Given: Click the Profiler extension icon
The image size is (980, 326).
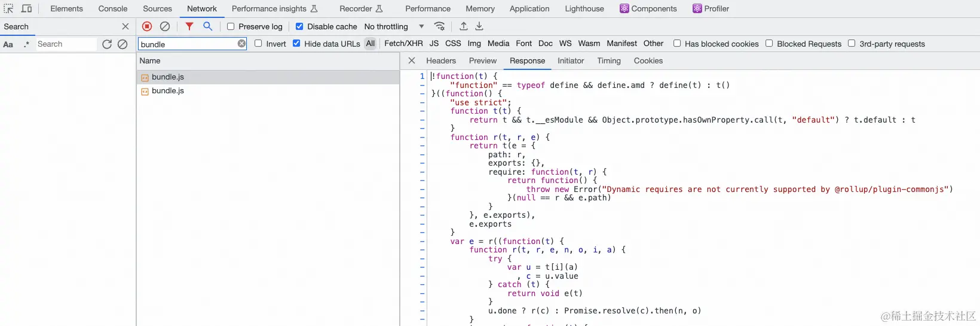Looking at the screenshot, I should tap(697, 8).
